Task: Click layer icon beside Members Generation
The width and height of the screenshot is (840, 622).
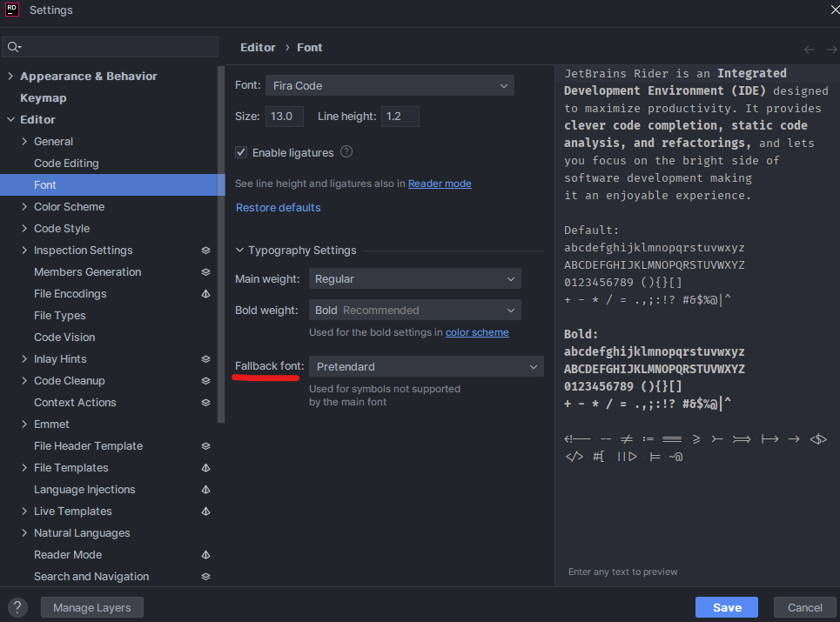Action: (205, 272)
